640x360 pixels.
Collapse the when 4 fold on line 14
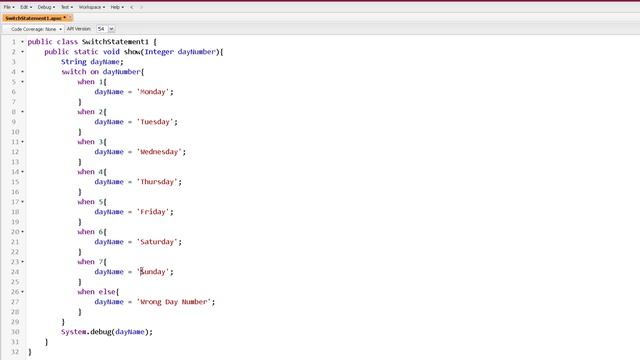(22, 172)
